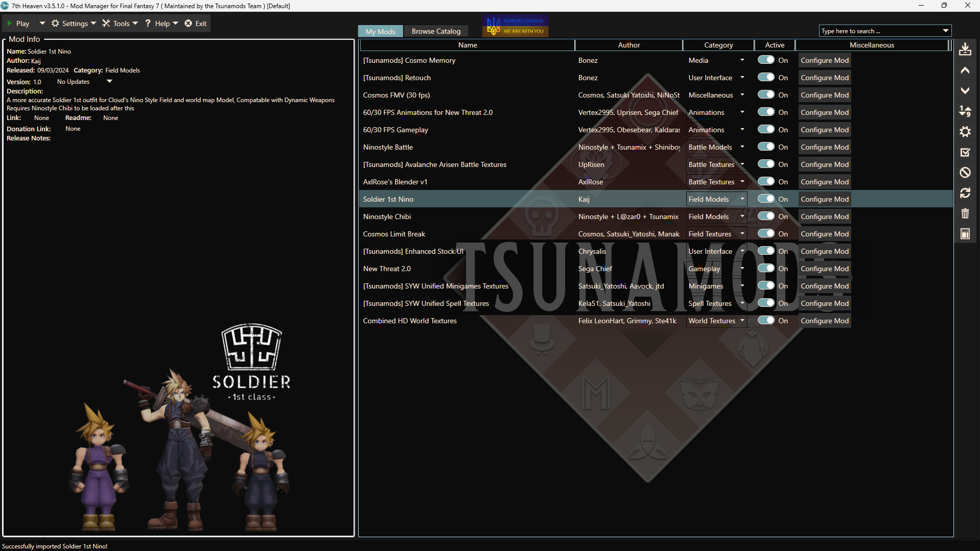
Task: Click the trash icon to uninstall mod
Action: tap(965, 213)
